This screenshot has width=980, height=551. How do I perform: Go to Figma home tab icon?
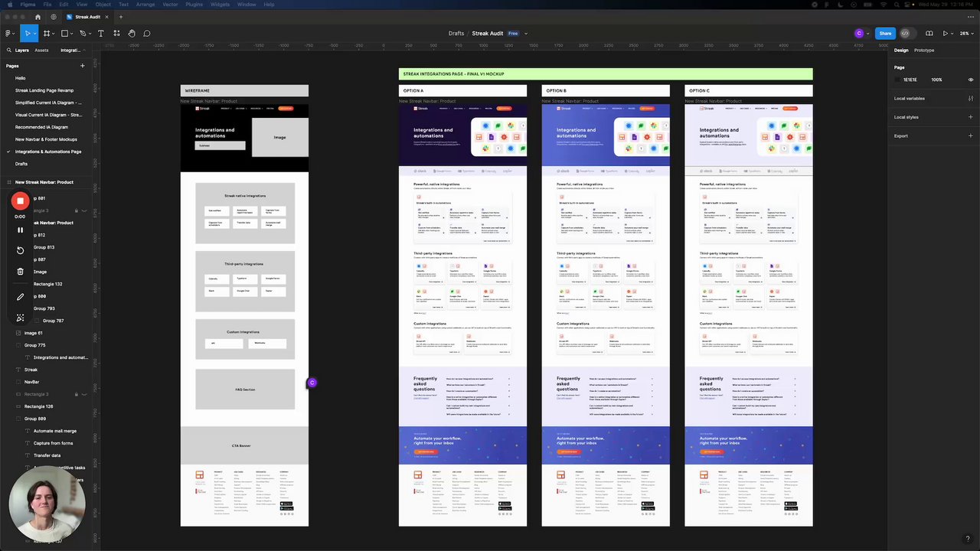(x=38, y=17)
